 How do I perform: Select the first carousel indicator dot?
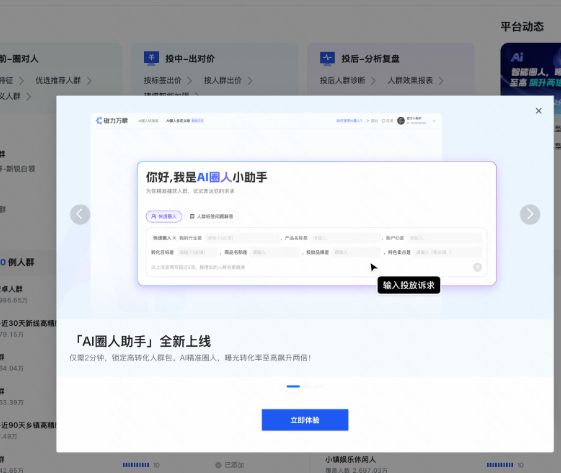293,386
